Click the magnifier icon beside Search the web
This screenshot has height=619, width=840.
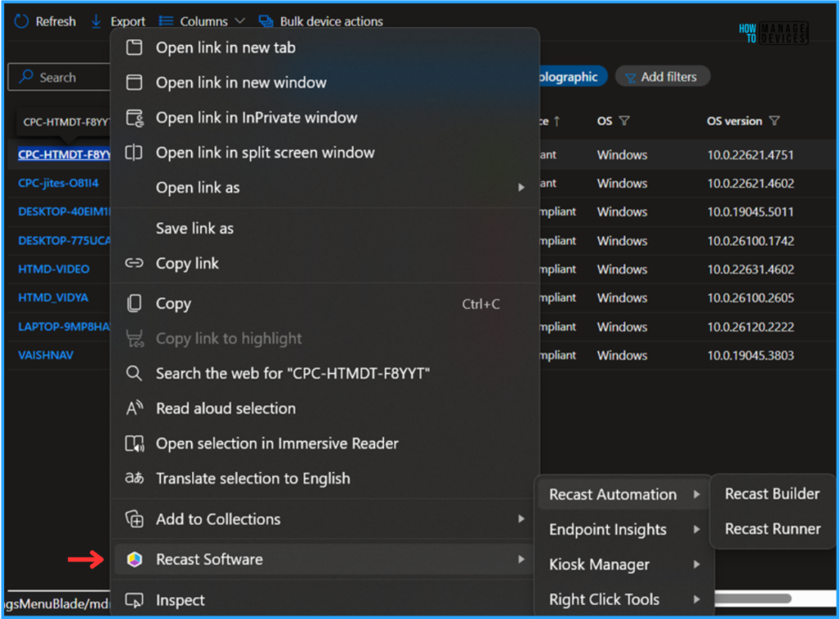click(134, 373)
